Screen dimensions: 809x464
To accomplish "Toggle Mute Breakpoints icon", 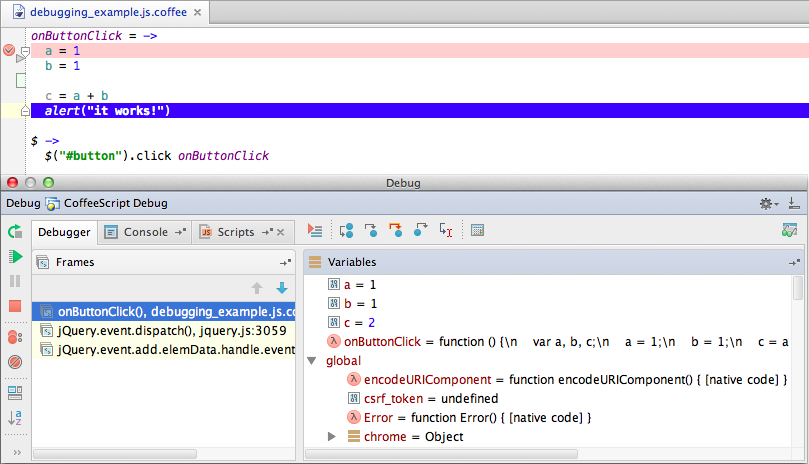I will (x=15, y=362).
